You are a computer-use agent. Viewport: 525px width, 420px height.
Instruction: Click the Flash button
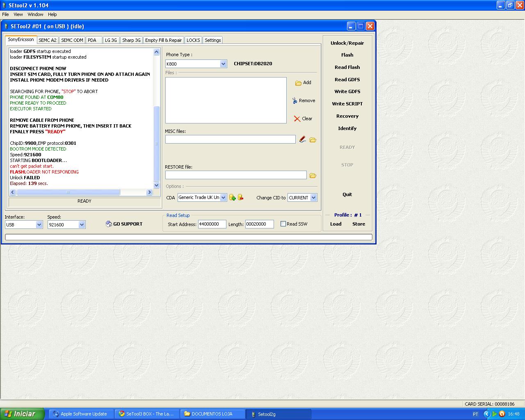click(347, 55)
